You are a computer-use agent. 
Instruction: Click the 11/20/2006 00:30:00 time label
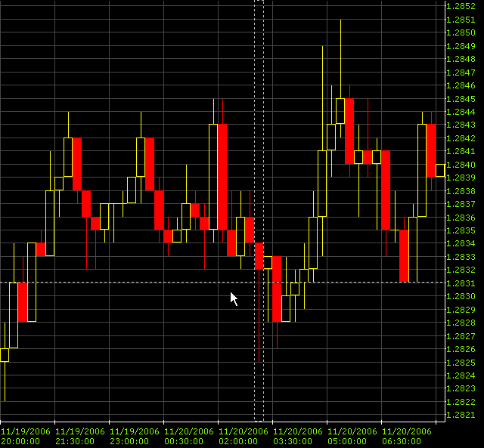(189, 436)
